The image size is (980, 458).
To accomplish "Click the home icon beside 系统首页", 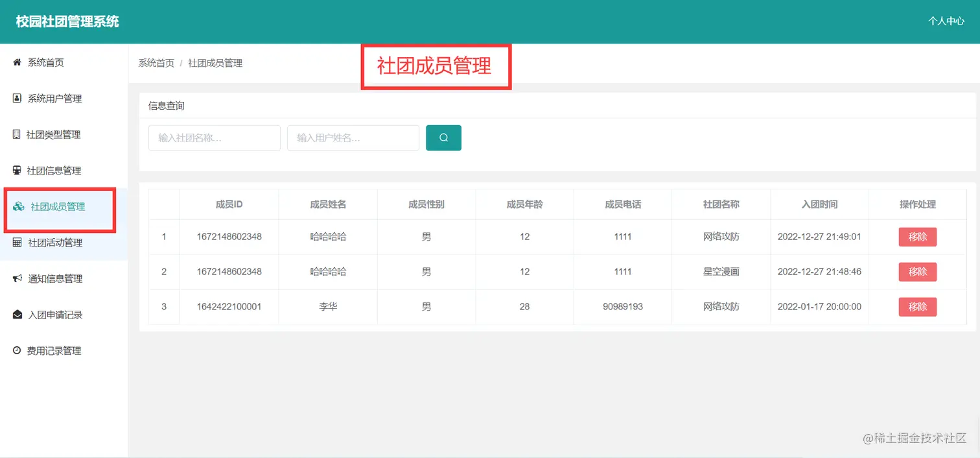I will click(x=17, y=62).
